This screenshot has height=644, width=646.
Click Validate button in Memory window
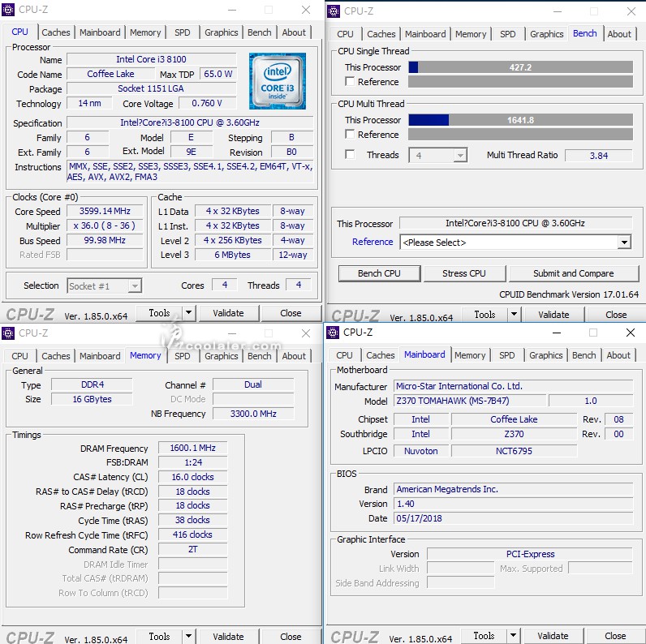[229, 636]
